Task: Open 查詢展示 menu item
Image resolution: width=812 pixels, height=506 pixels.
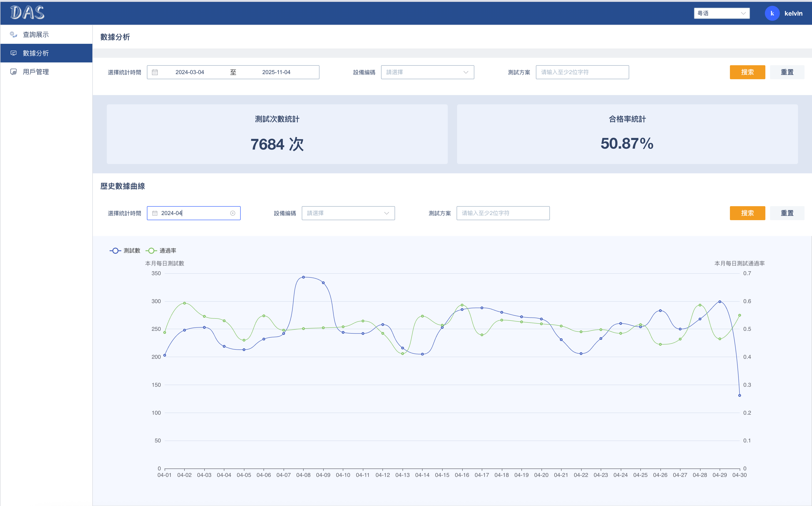Action: coord(36,34)
